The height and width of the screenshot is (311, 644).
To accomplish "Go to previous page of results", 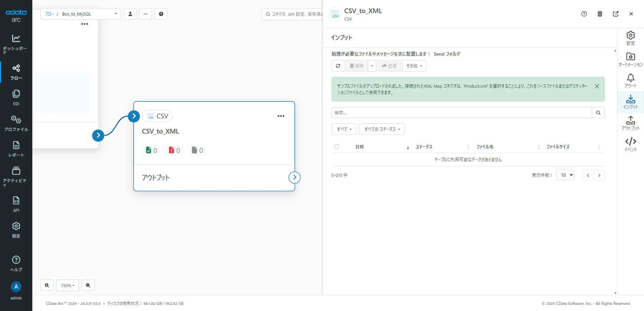I will coord(588,175).
